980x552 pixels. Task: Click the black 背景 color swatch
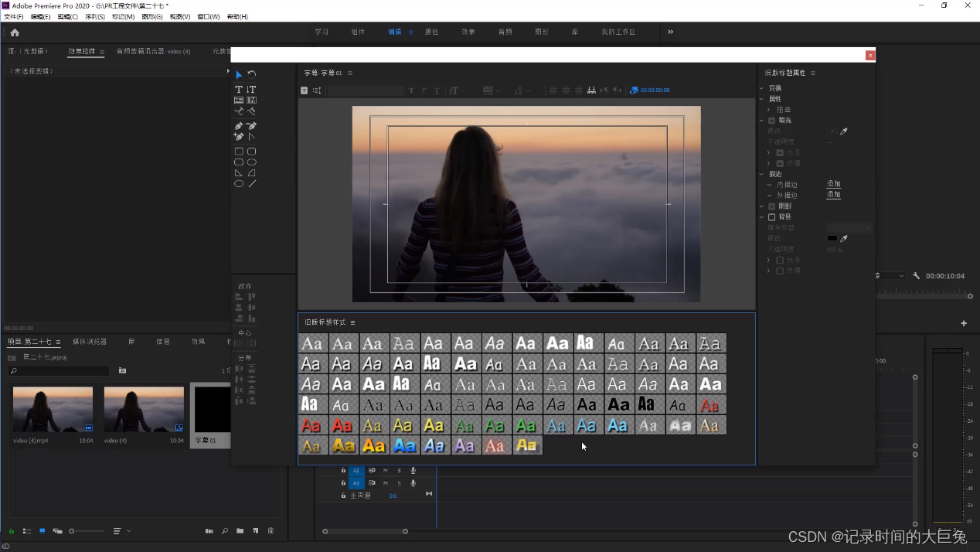pyautogui.click(x=832, y=239)
